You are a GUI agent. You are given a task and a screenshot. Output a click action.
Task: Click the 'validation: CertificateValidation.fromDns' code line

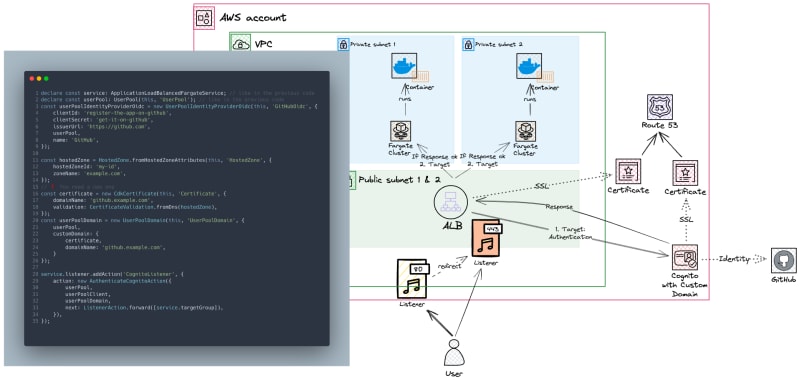tap(135, 207)
